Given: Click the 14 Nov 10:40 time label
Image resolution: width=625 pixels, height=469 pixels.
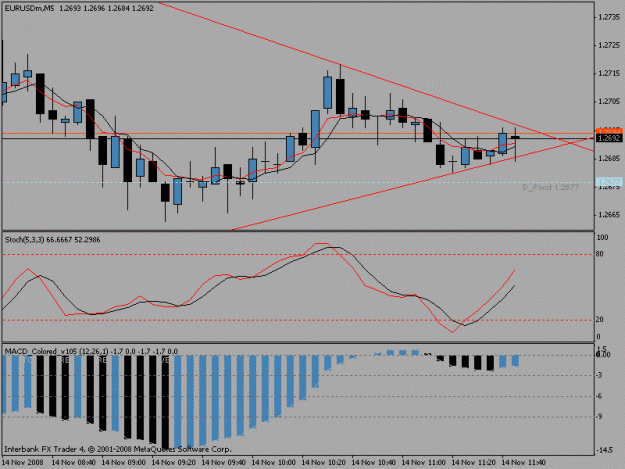Looking at the screenshot, I should tap(373, 462).
